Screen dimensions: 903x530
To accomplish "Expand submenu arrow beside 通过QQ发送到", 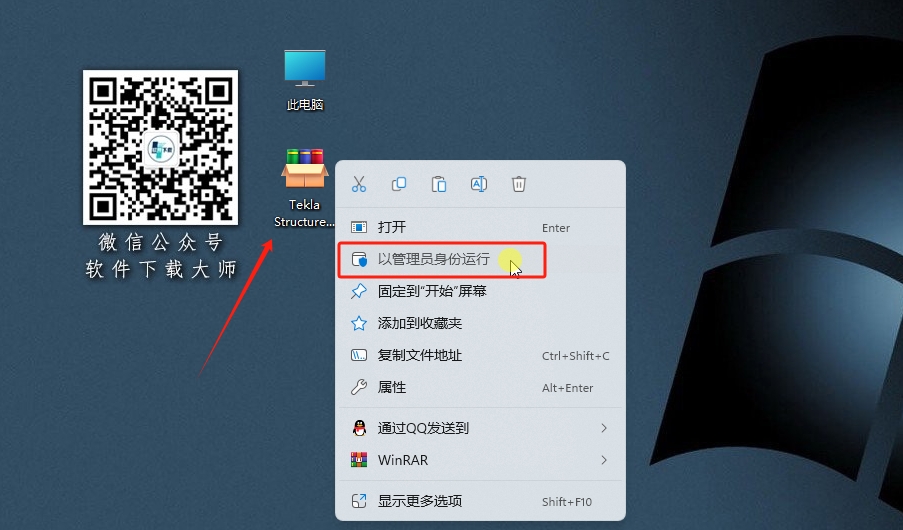I will (x=604, y=428).
